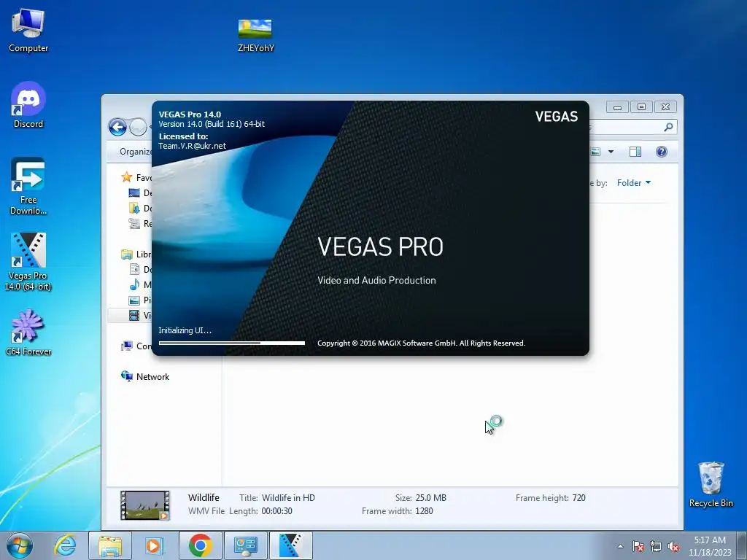Click the Explorer Back navigation arrow
The width and height of the screenshot is (747, 560).
click(117, 127)
